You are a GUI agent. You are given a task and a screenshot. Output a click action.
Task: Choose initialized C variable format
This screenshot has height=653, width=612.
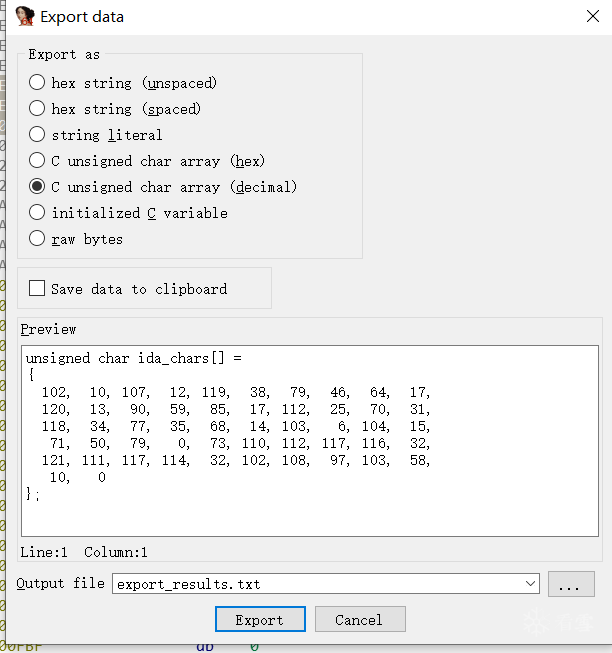(x=37, y=213)
